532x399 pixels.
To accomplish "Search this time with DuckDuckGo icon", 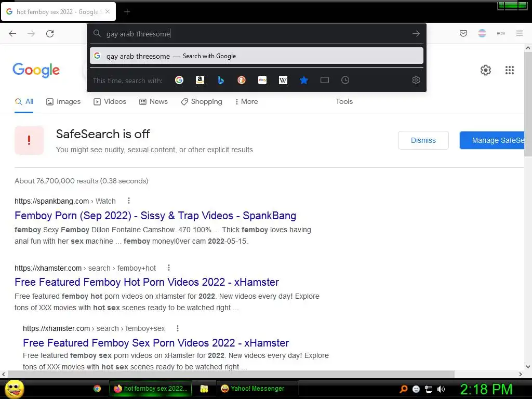I will pos(241,80).
